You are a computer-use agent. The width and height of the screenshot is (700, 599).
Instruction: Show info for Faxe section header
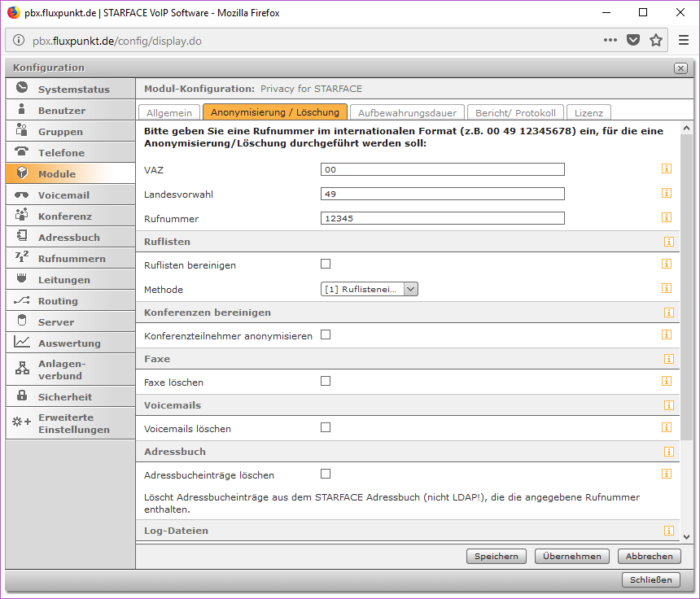coord(669,359)
